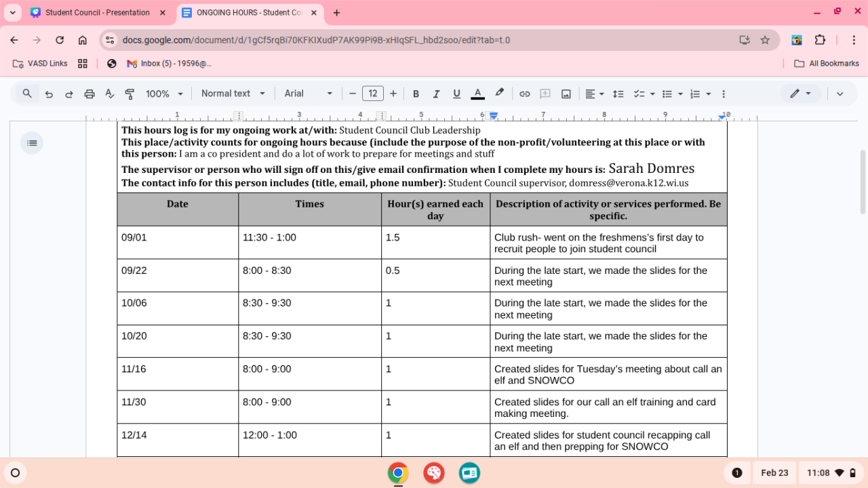Click the Undo arrow icon
This screenshot has height=488, width=868.
(49, 94)
